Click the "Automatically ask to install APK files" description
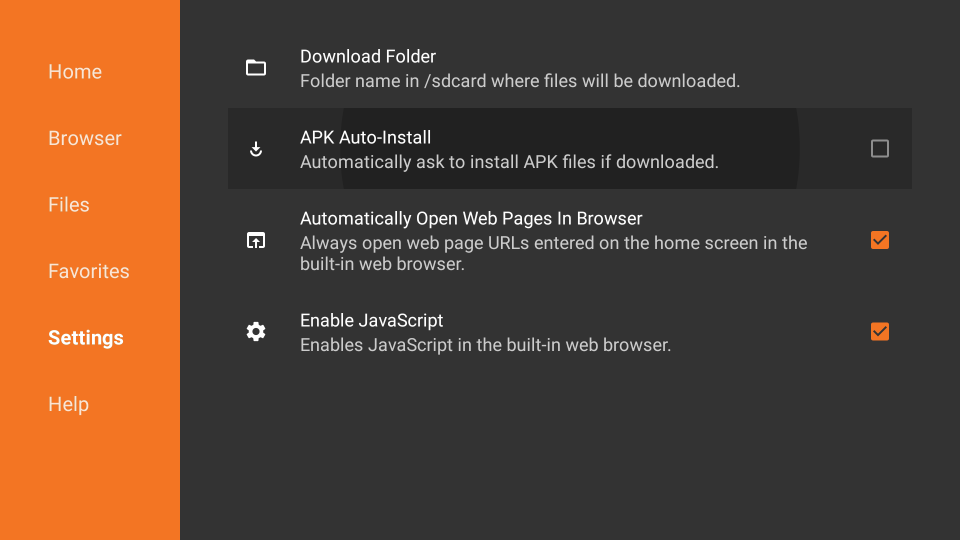Screen dimensions: 960x540 pos(509,162)
